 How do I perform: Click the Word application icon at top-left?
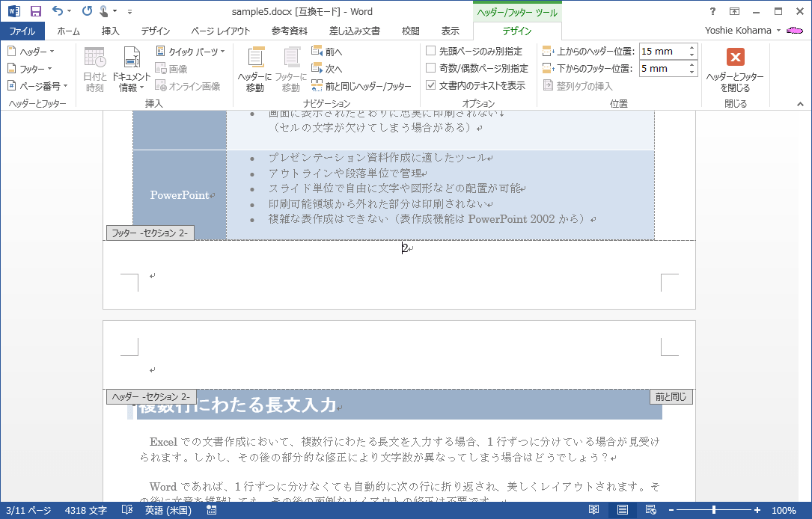(x=14, y=11)
